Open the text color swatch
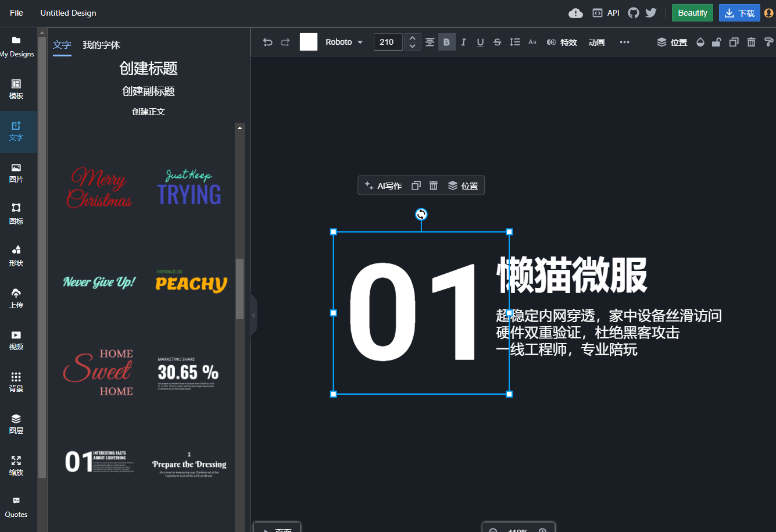Viewport: 776px width, 532px height. (x=309, y=42)
